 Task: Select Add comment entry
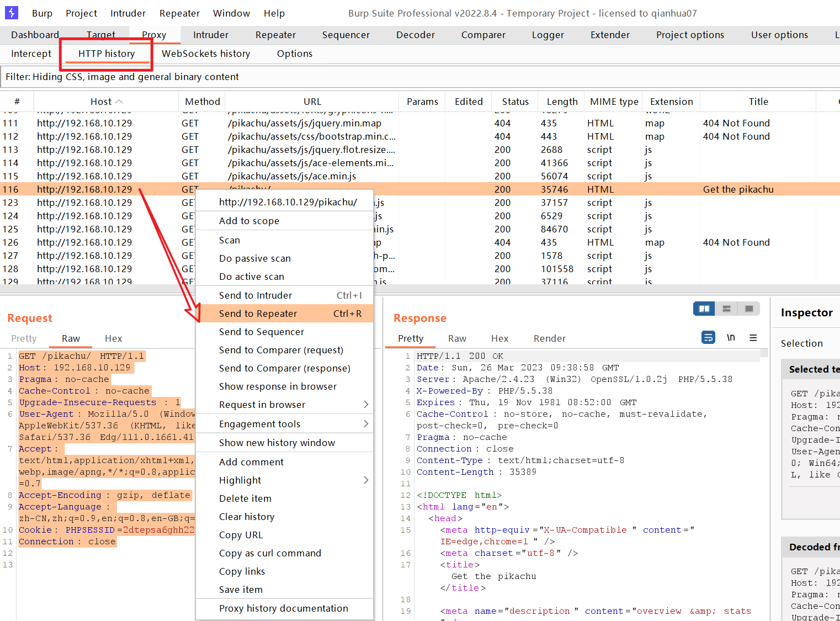coord(285,462)
